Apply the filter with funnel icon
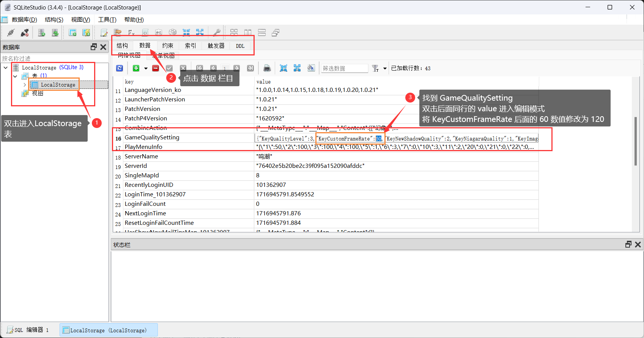This screenshot has width=644, height=338. [375, 68]
